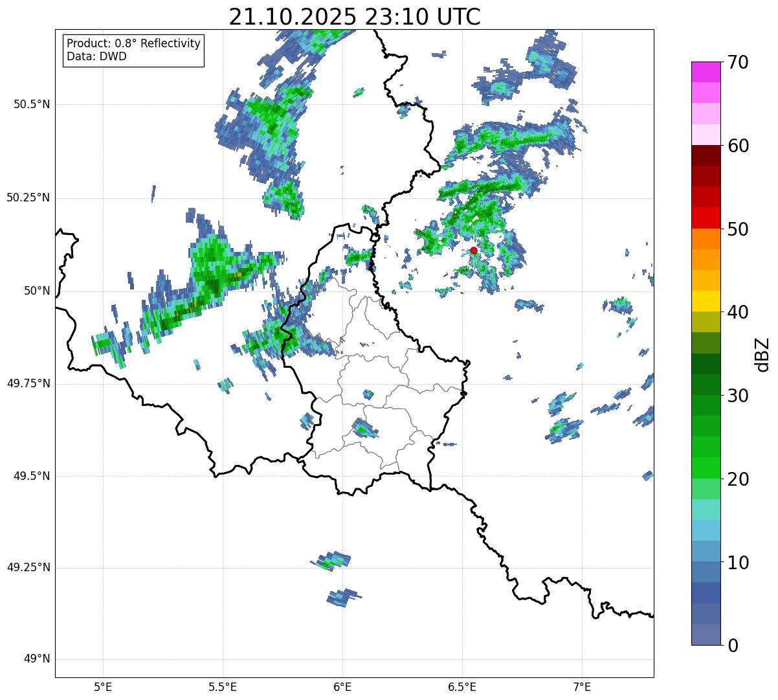Screen dimensions: 778x700
Task: Click the colorbar tick label "20"
Action: [x=738, y=479]
